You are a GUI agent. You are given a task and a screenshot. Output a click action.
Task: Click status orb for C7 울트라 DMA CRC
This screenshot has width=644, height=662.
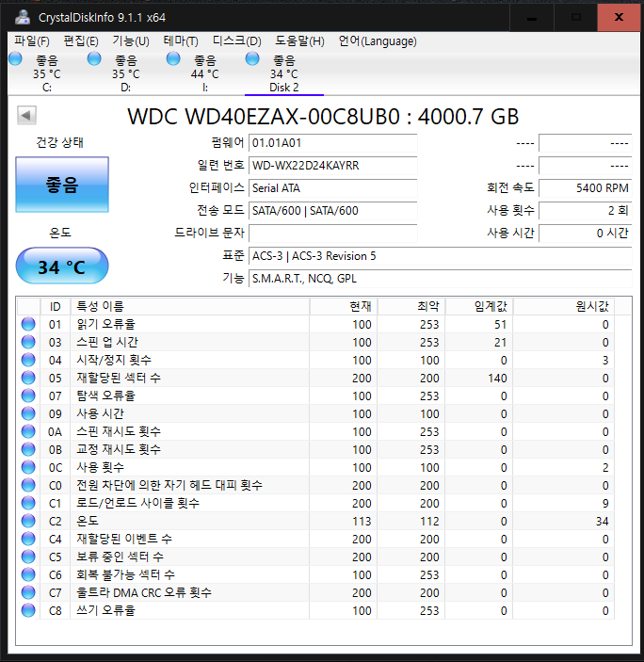(28, 592)
